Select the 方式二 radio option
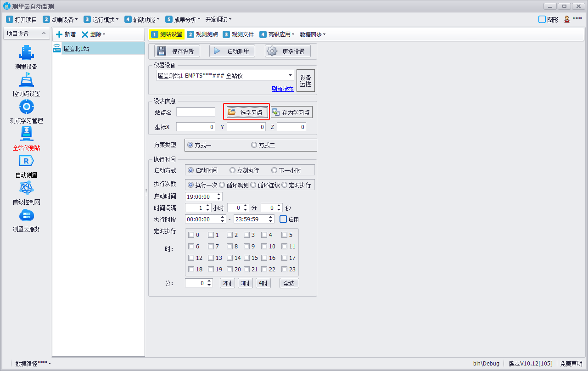588x371 pixels. pos(254,145)
